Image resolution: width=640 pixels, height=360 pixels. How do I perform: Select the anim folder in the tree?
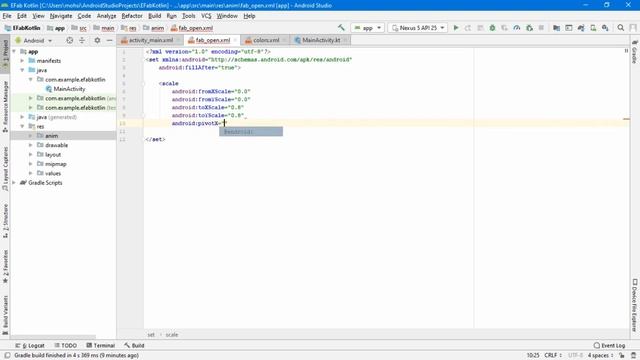click(51, 136)
